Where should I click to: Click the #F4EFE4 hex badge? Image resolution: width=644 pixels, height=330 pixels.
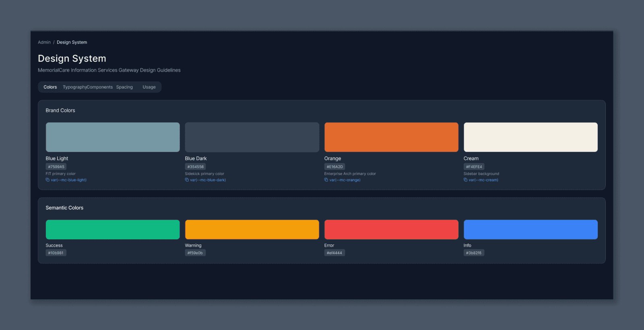point(474,167)
